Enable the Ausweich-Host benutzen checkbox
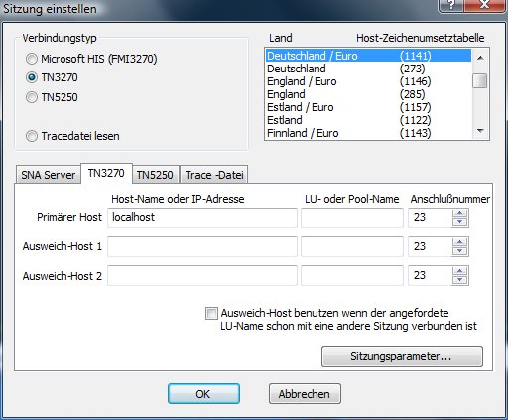The width and height of the screenshot is (508, 420). point(211,313)
